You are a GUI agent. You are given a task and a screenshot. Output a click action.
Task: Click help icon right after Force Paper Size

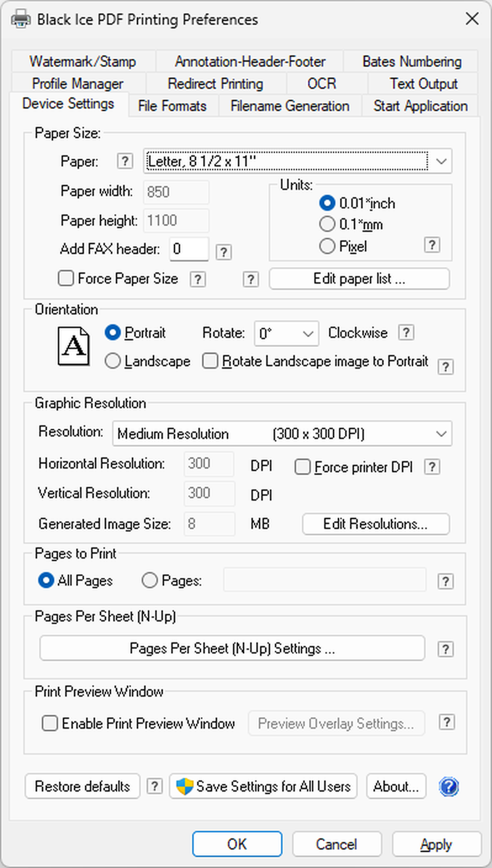197,279
